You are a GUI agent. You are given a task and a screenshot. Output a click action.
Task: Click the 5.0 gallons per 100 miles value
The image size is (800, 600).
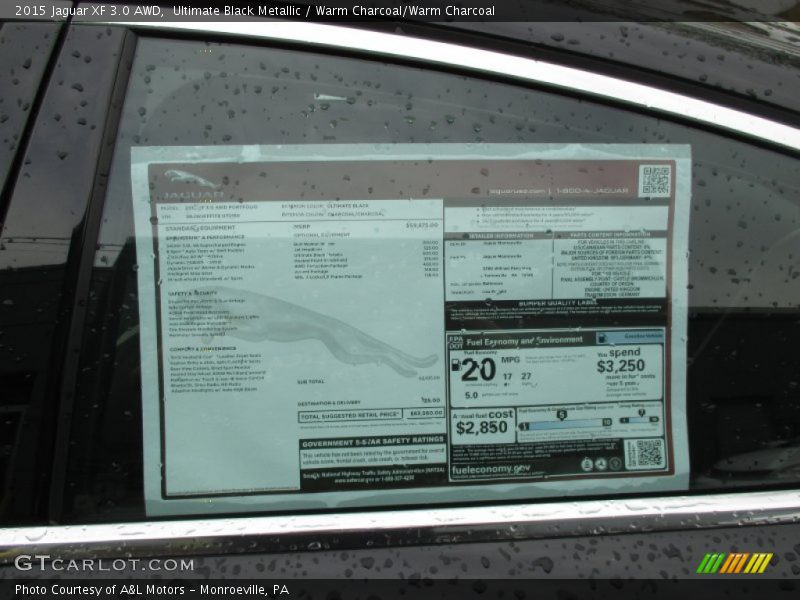471,395
